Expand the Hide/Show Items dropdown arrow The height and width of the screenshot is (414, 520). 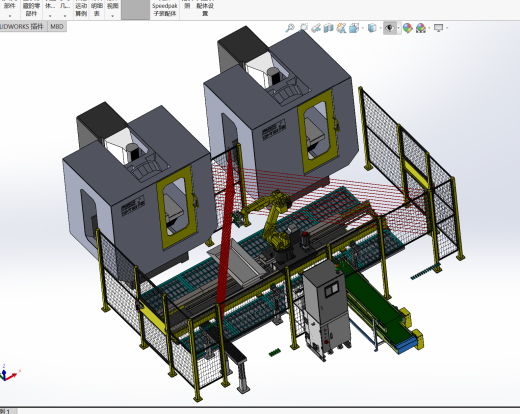(398, 28)
